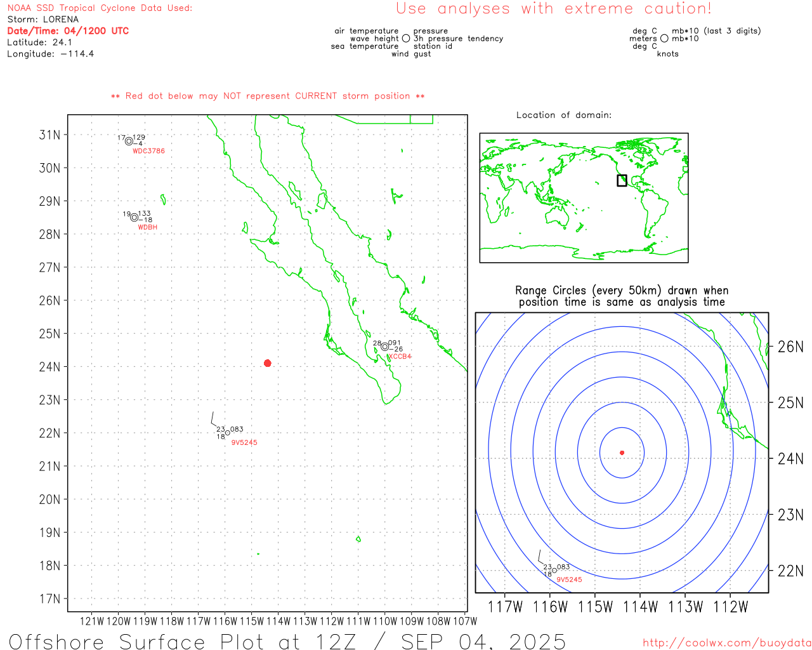Click the 28N latitude label

(50, 234)
